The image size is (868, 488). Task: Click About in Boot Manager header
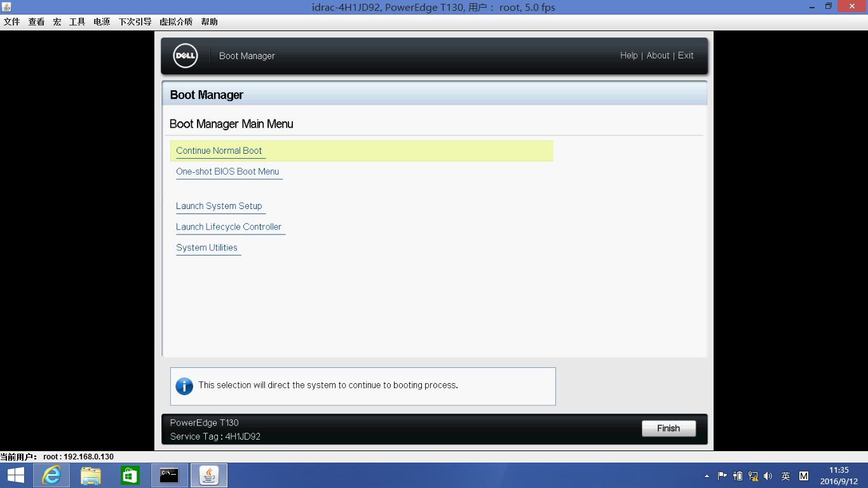pos(658,55)
